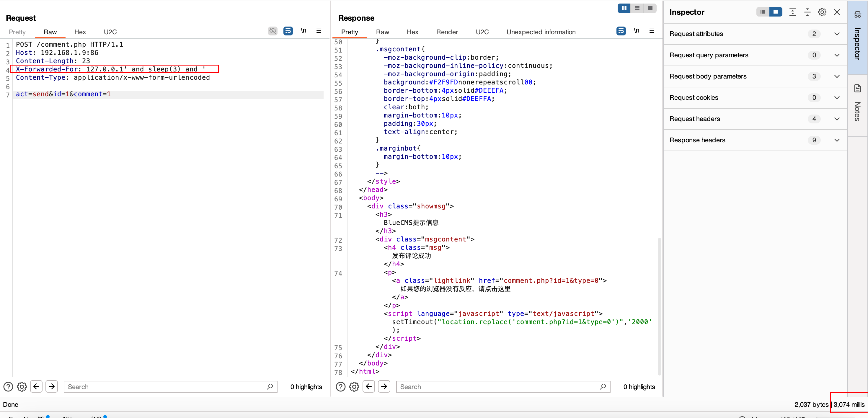Click 发布评论成功 message text in response
Viewport: 868px width, 418px height.
pos(412,256)
